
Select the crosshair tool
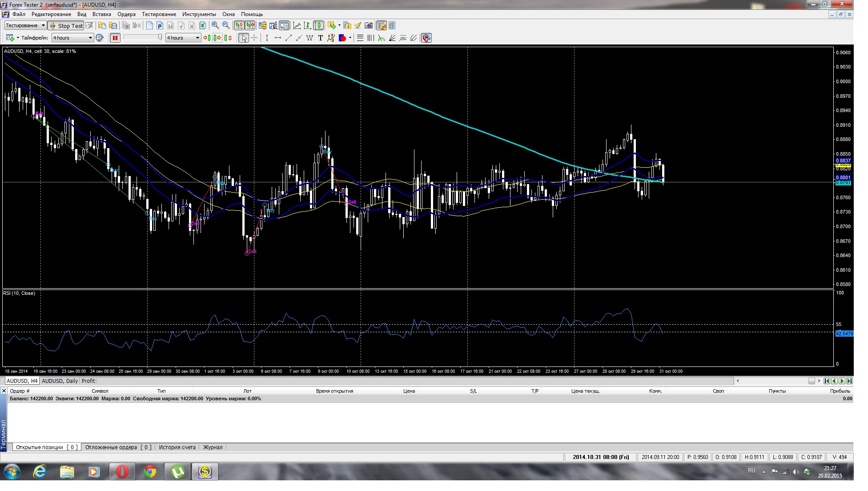(x=254, y=38)
